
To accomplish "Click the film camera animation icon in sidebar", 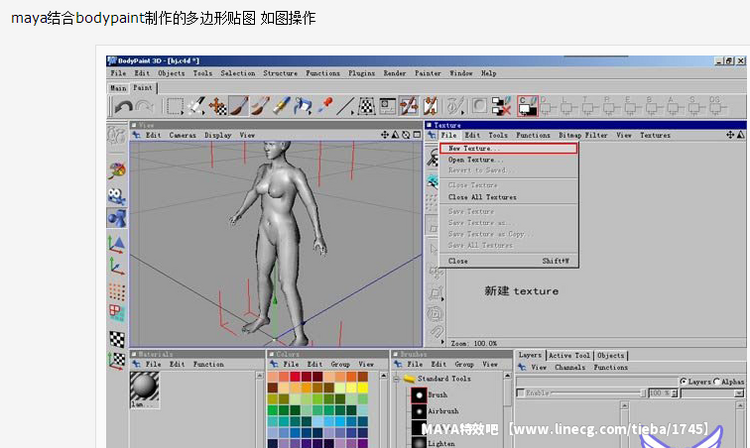I will (117, 196).
